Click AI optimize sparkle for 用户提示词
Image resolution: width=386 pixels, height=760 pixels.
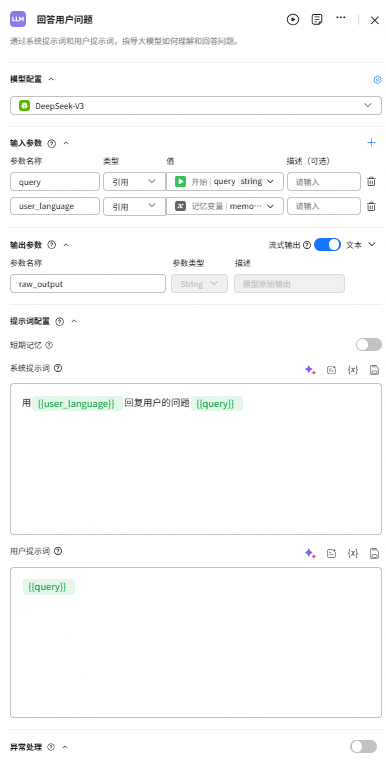[310, 554]
